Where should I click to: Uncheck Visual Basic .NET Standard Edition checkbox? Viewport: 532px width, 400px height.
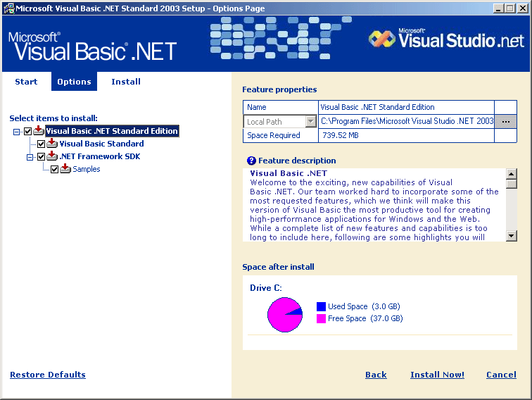28,132
